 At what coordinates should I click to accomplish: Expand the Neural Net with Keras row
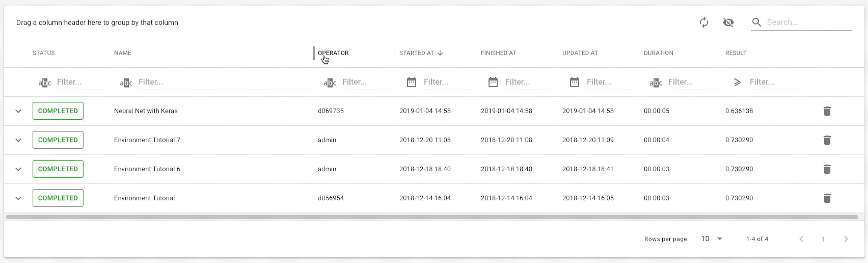tap(18, 111)
